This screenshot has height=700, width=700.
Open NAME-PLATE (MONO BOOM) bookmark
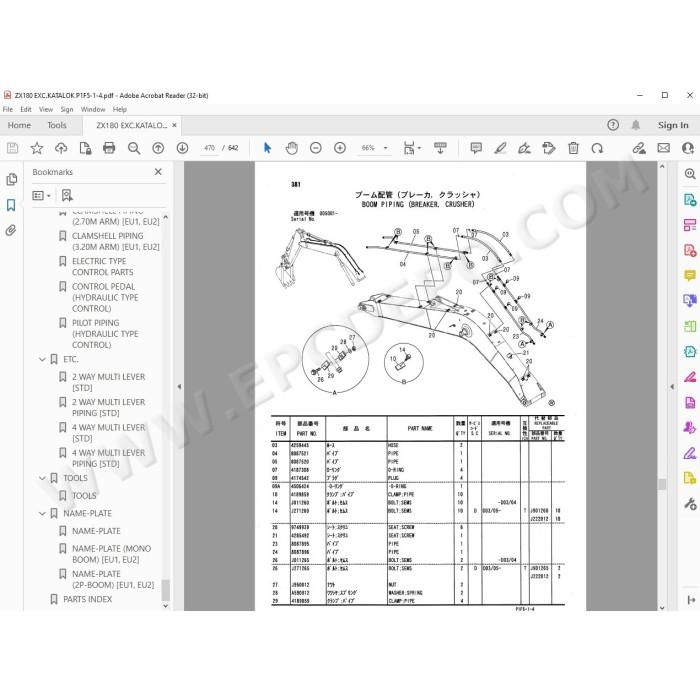pyautogui.click(x=112, y=554)
